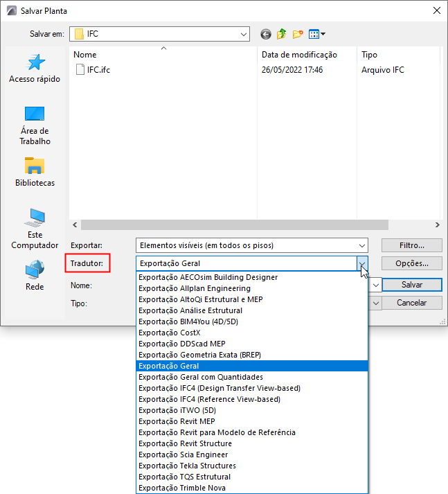
Task: Click the file list horizontal scrollbar thumb
Action: (x=235, y=225)
